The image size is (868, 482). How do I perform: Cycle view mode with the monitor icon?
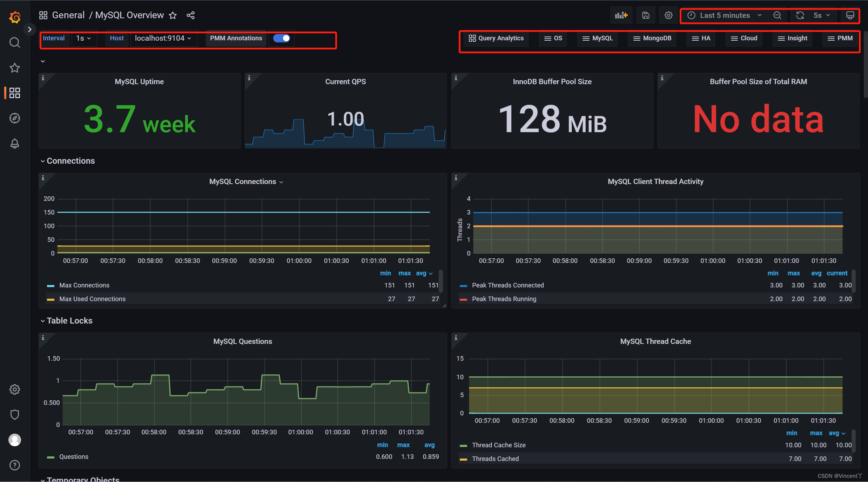(850, 15)
